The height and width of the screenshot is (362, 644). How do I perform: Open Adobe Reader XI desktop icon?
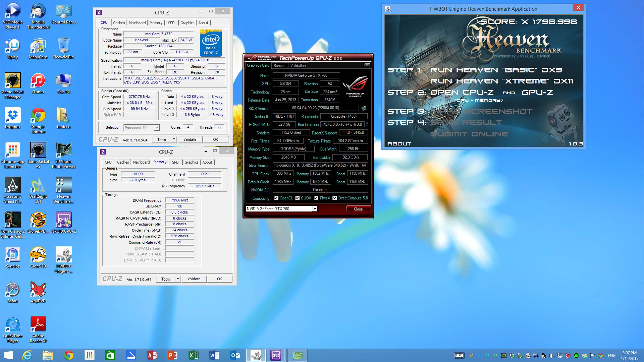[38, 330]
